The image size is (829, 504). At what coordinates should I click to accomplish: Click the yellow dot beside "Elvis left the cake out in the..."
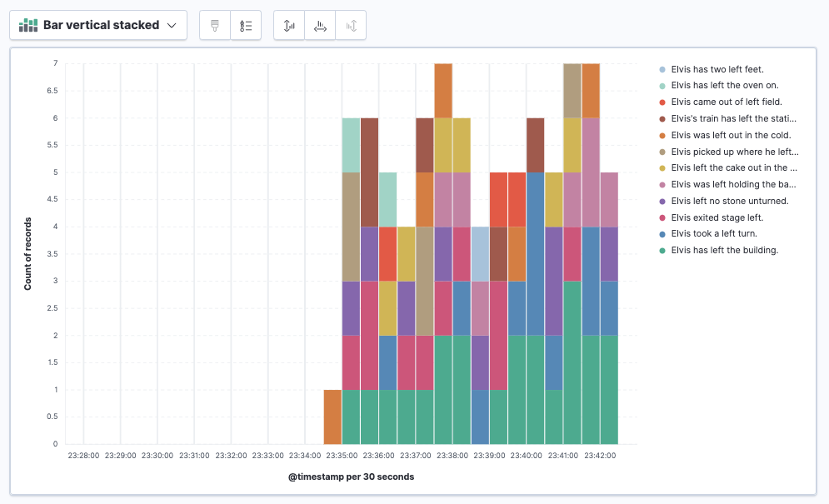[661, 167]
